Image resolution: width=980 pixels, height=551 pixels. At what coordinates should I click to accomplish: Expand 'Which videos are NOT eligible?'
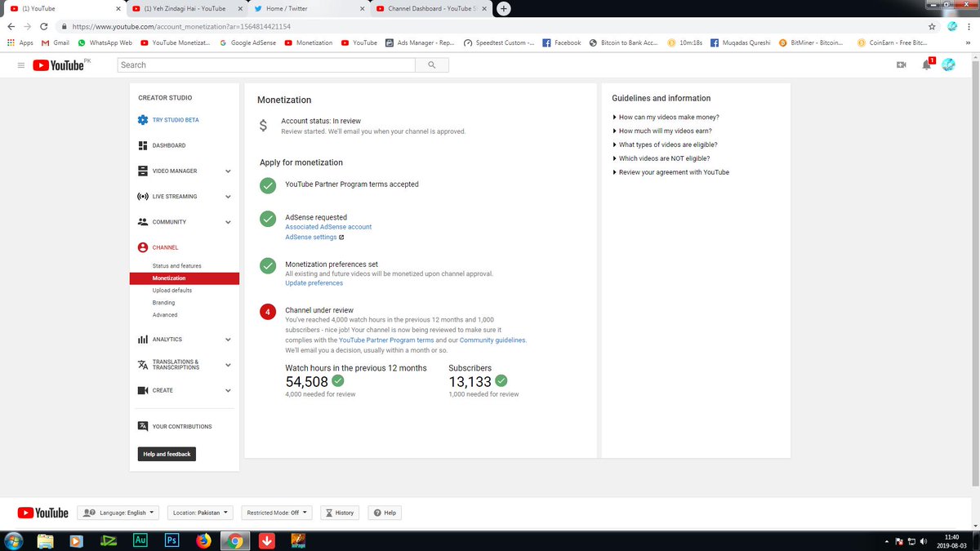[661, 158]
